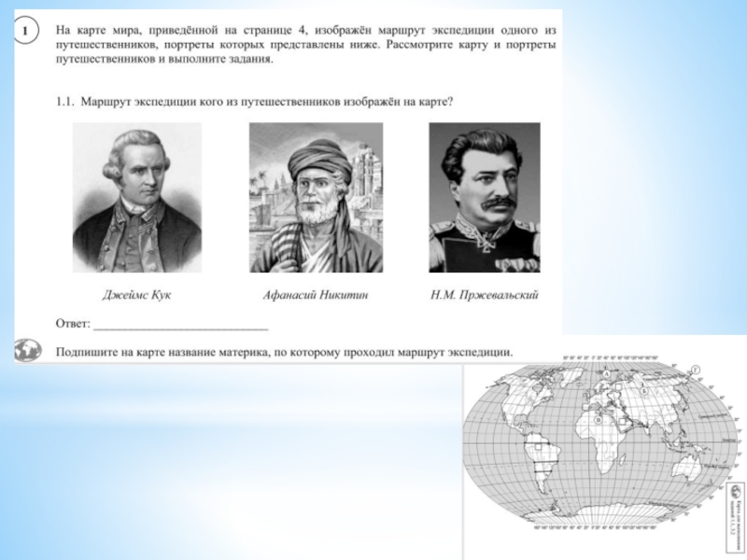This screenshot has height=560, width=747.
Task: Click the instruction 'Подпишите на карте название материка'
Action: point(285,353)
